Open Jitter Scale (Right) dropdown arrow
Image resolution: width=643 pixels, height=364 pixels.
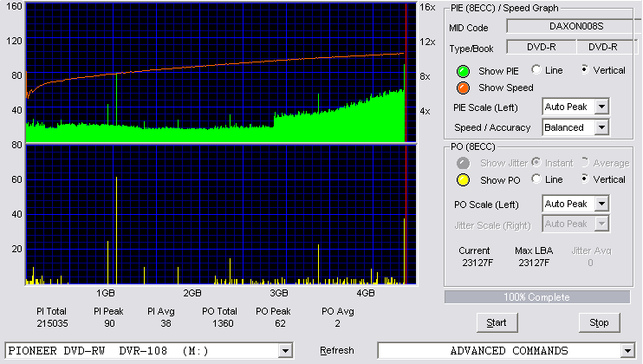601,224
